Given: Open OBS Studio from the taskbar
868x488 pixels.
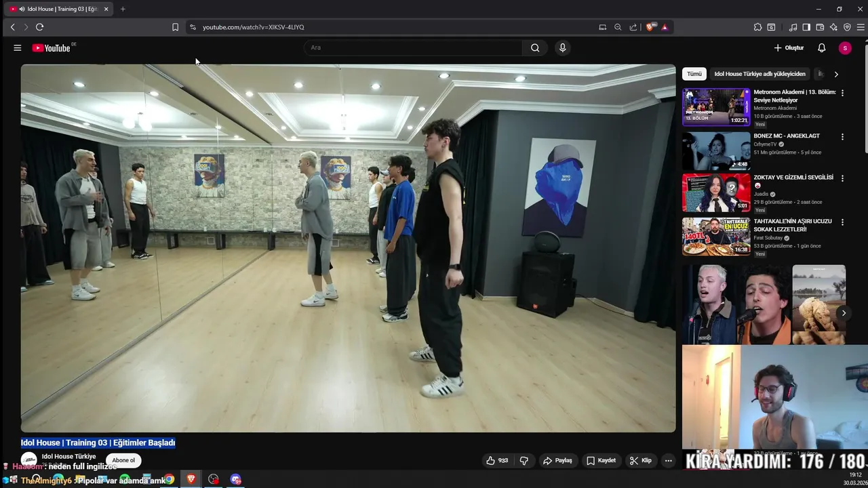Looking at the screenshot, I should tap(214, 479).
